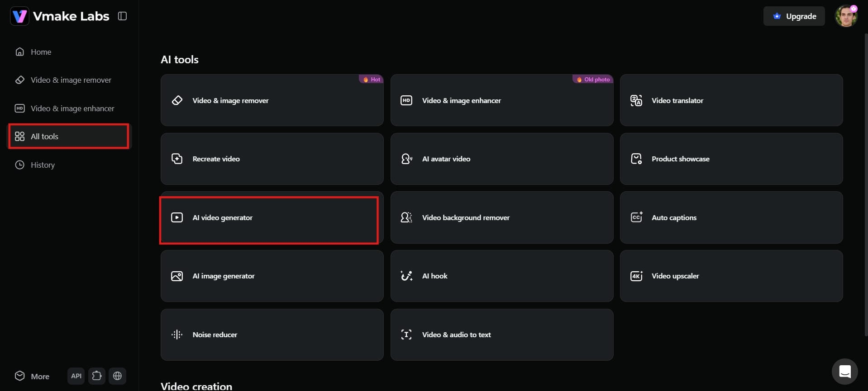The width and height of the screenshot is (868, 391).
Task: Open the AI image generator card
Action: coord(272,276)
